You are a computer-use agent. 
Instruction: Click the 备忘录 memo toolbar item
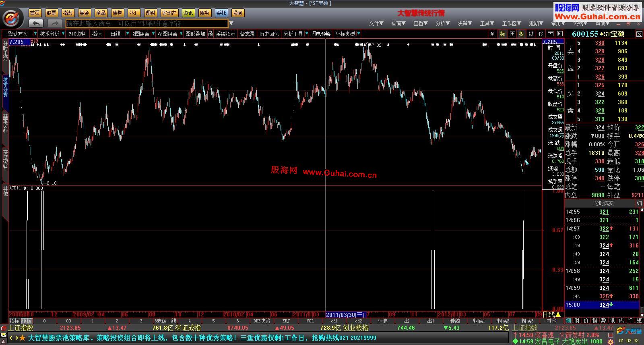(x=247, y=34)
